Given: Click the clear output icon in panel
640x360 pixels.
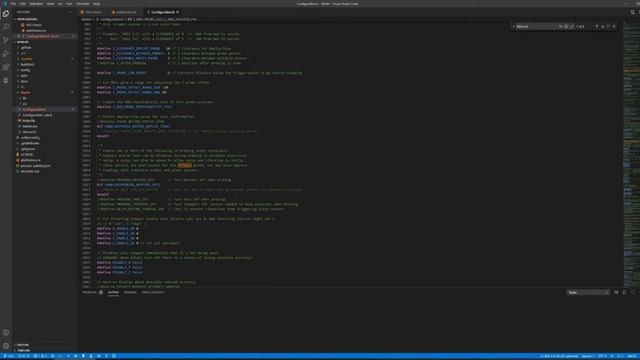Looking at the screenshot, I should tap(616, 292).
